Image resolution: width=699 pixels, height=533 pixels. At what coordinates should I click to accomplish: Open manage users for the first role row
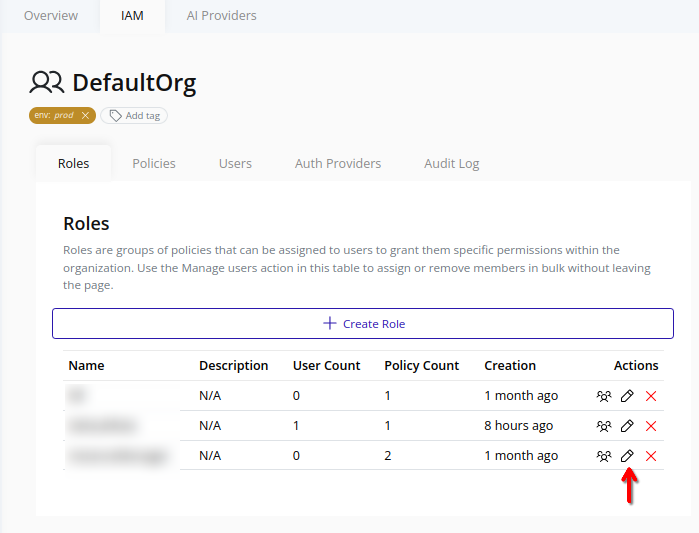604,396
